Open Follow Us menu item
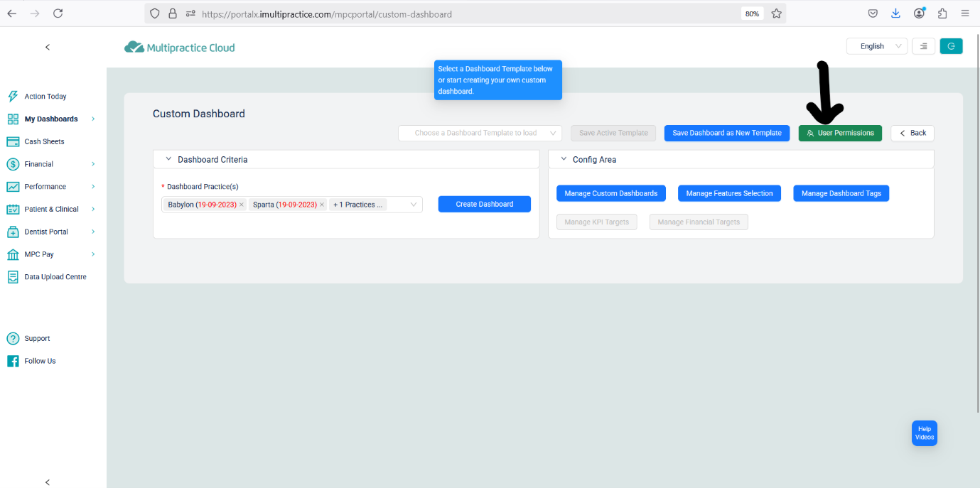Image resolution: width=980 pixels, height=488 pixels. [40, 361]
